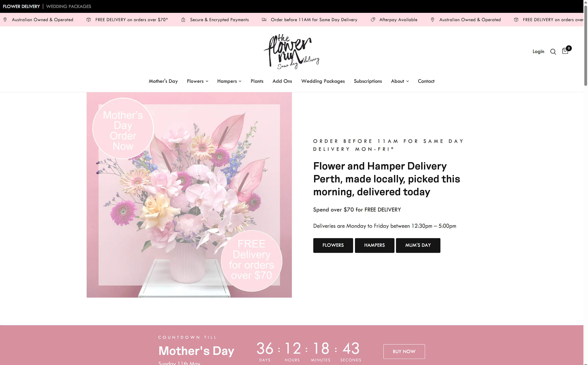Expand the Flowers dropdown menu
This screenshot has height=365, width=588.
[197, 81]
